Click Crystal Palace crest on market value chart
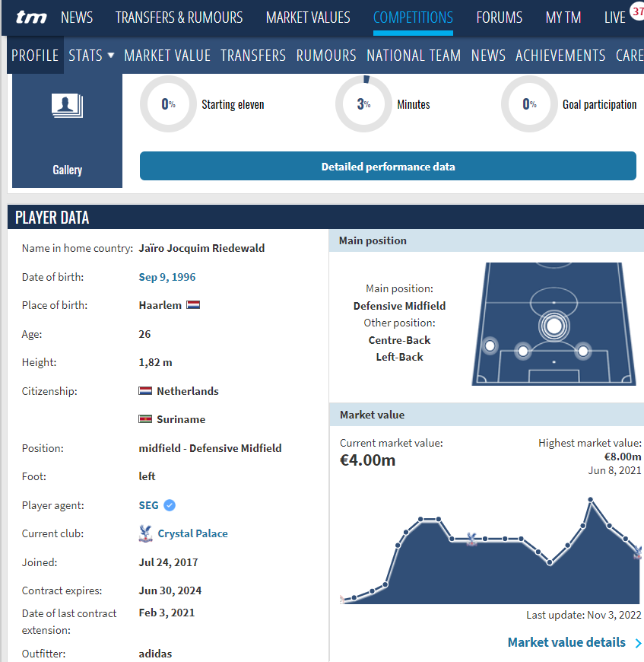644x662 pixels. click(471, 539)
